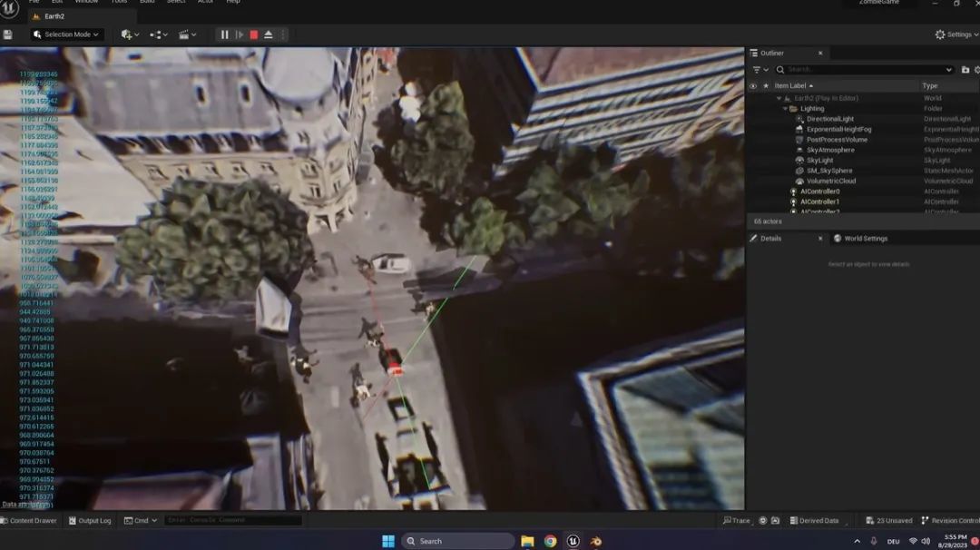Close the Details tab
This screenshot has height=550, width=980.
pos(820,238)
